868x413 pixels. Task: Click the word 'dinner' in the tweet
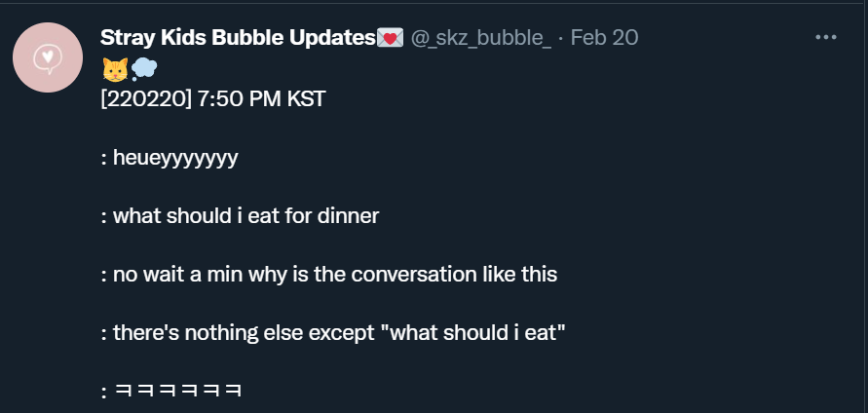(348, 216)
